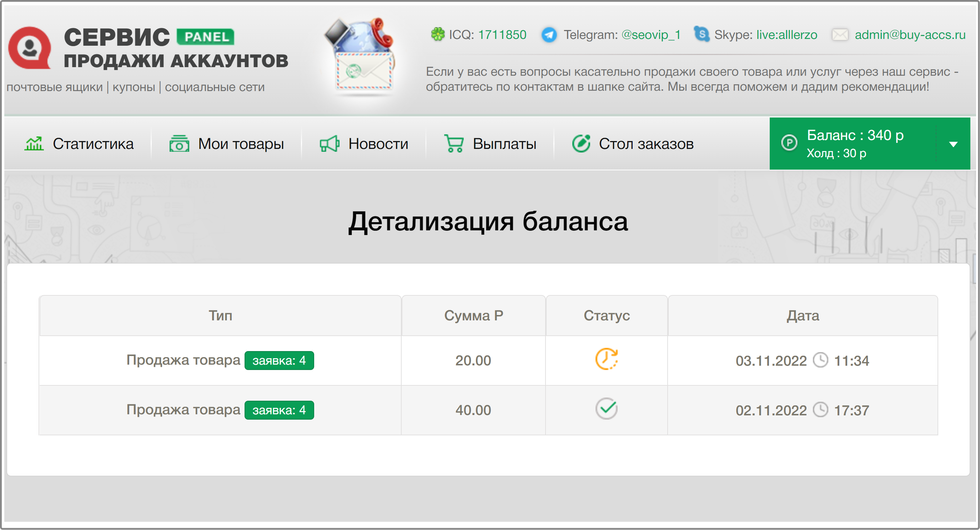Click the orange pending clock status icon

[607, 359]
